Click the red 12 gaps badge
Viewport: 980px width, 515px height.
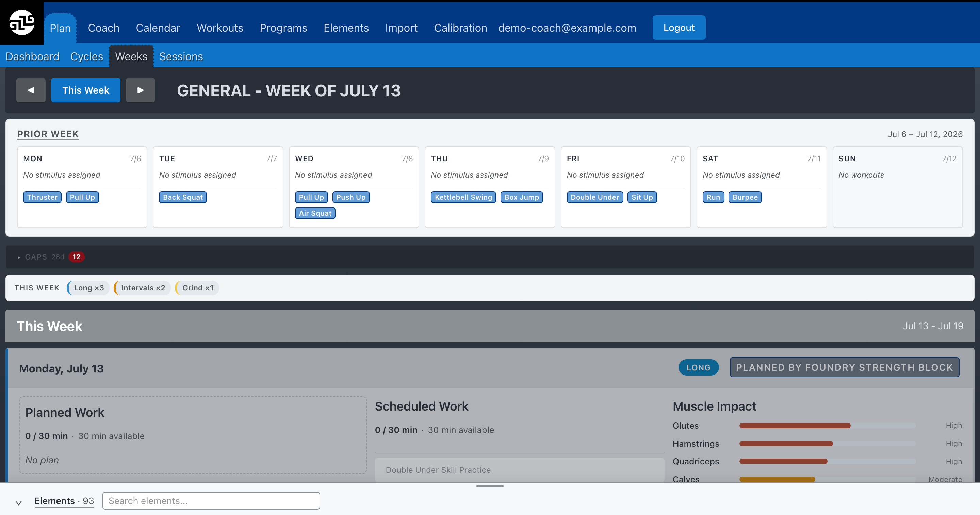tap(77, 257)
